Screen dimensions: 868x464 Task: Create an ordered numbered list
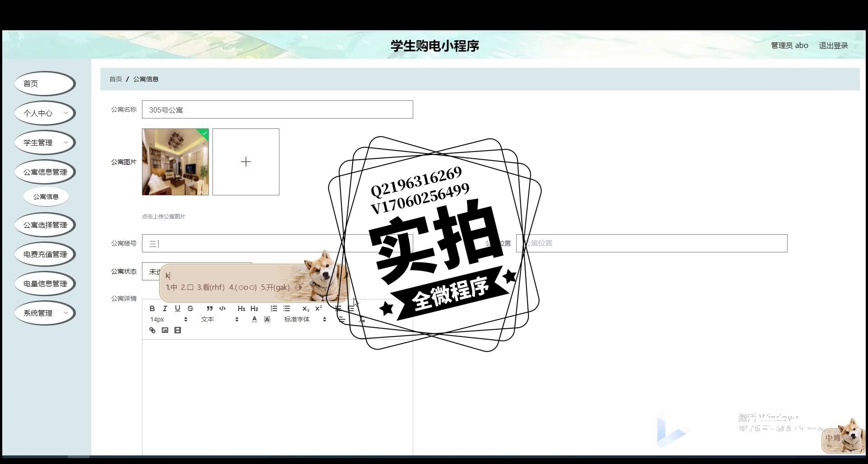pyautogui.click(x=274, y=308)
